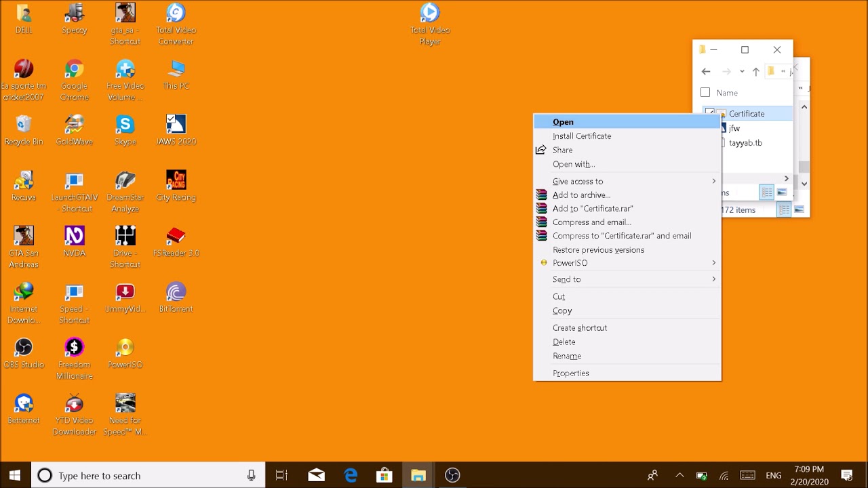Select Need for Speed desktop icon

(125, 414)
